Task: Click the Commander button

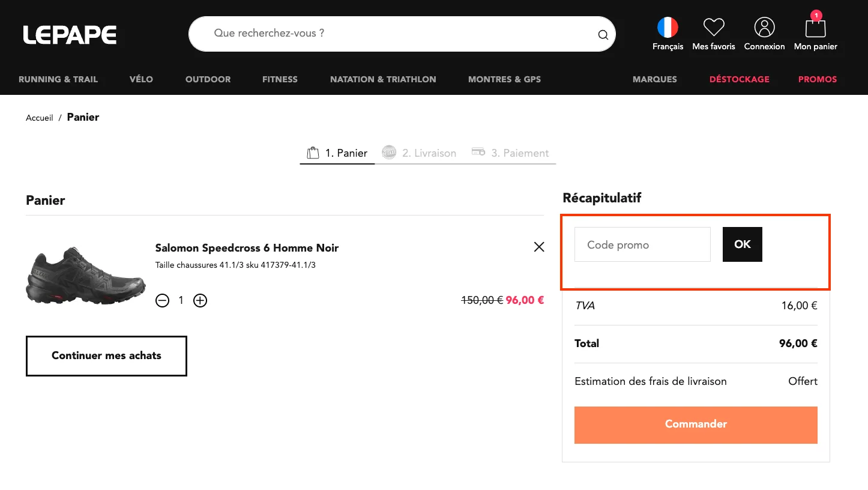Action: tap(696, 425)
